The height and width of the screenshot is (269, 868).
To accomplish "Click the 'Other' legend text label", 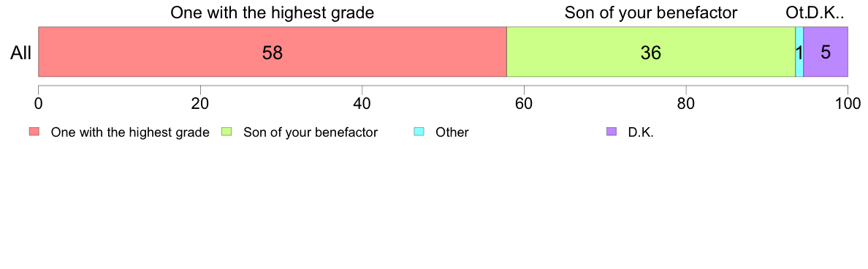I will (452, 132).
